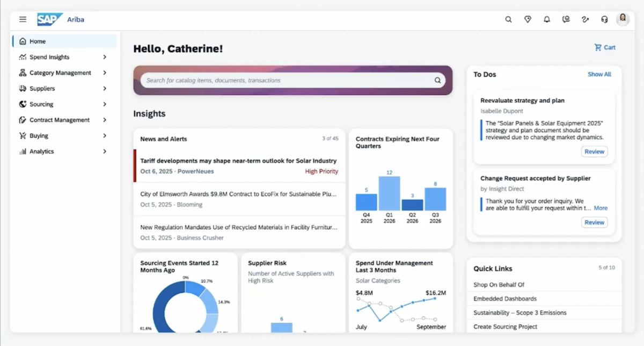Select Suppliers in the side navigation

[42, 89]
